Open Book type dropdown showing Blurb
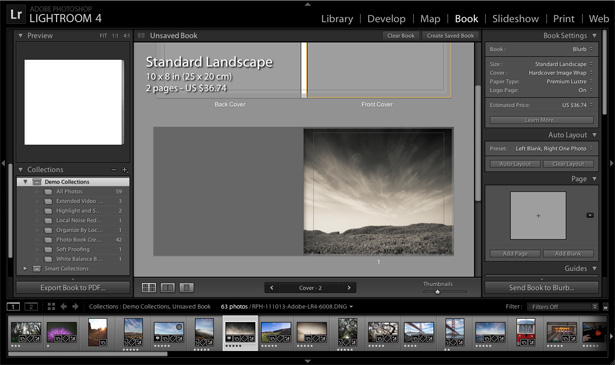 pyautogui.click(x=583, y=49)
